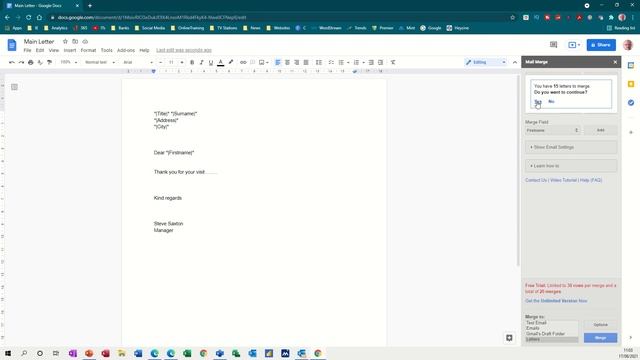Screen dimensions: 640x360
Task: Toggle italic formatting
Action: click(x=201, y=62)
